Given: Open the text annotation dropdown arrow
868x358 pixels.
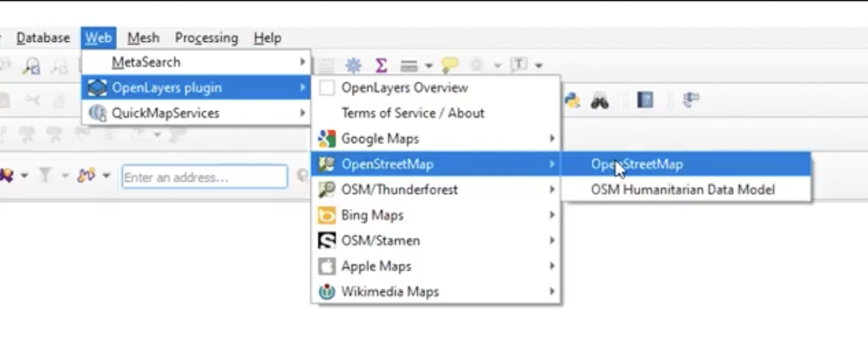Looking at the screenshot, I should (x=539, y=66).
